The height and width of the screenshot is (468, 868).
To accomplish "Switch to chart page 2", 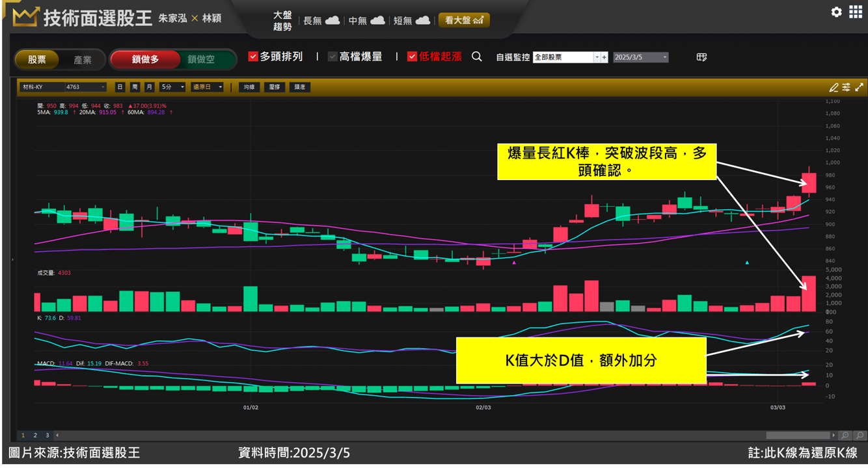I will (35, 435).
